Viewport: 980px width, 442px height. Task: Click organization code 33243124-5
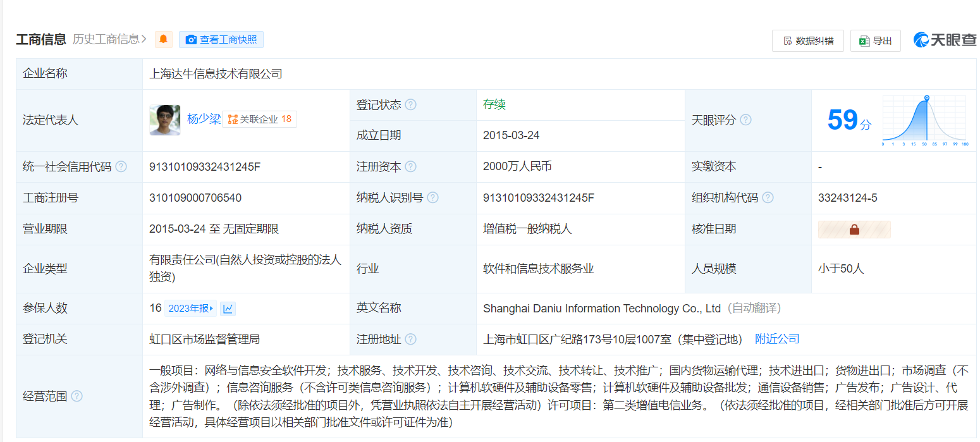pyautogui.click(x=848, y=198)
